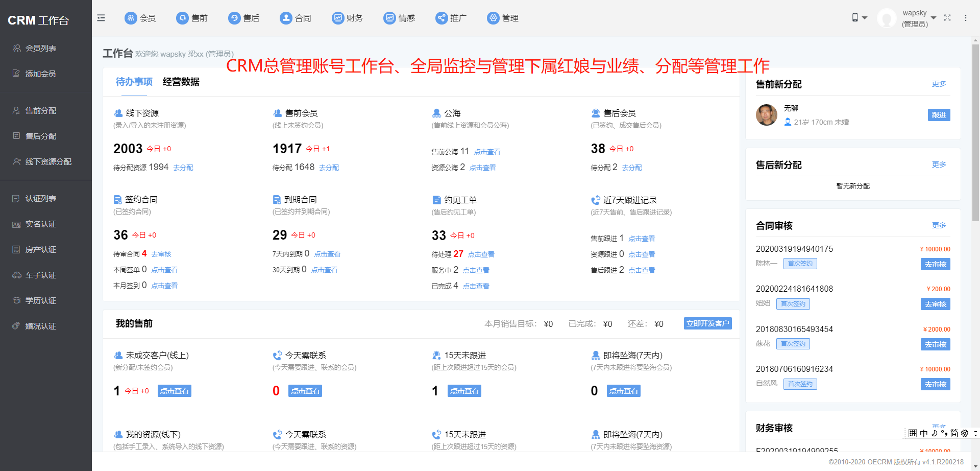This screenshot has height=471, width=980.
Task: Click the 立即开发客户 button
Action: [x=707, y=323]
